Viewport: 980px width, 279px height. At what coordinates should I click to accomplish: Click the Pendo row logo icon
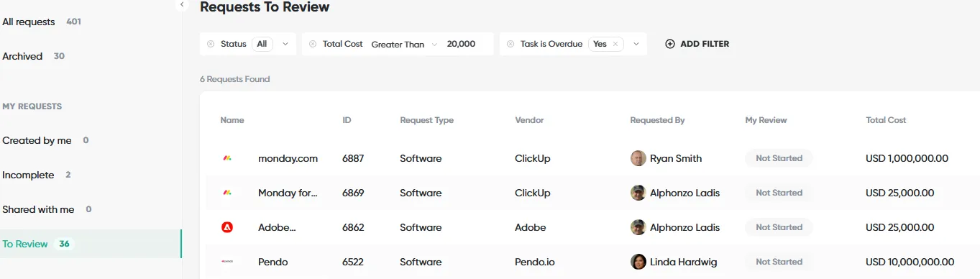227,262
